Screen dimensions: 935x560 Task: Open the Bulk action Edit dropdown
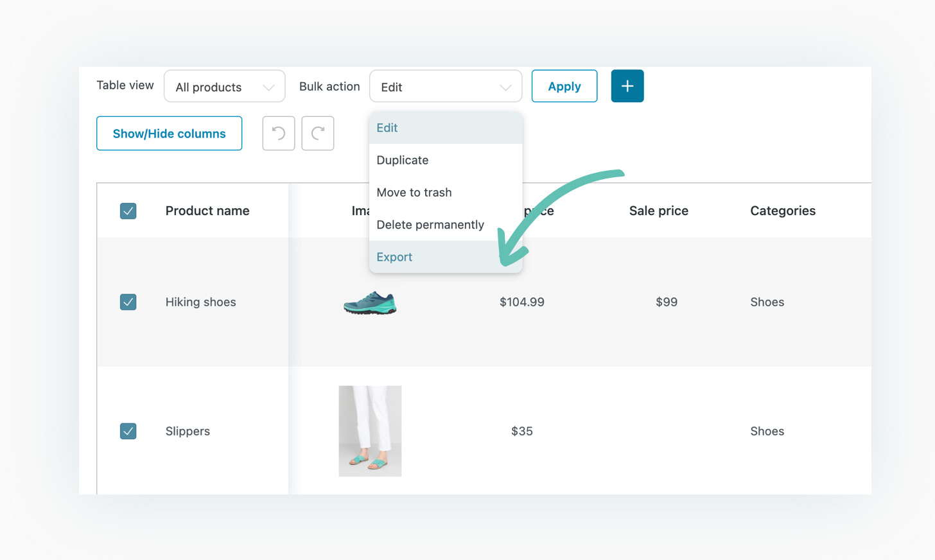click(x=446, y=86)
